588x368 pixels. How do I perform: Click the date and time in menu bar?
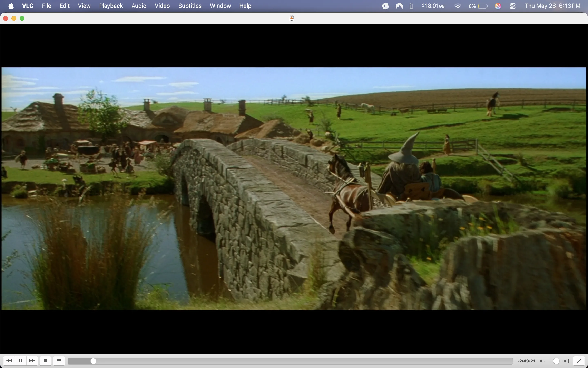point(552,6)
